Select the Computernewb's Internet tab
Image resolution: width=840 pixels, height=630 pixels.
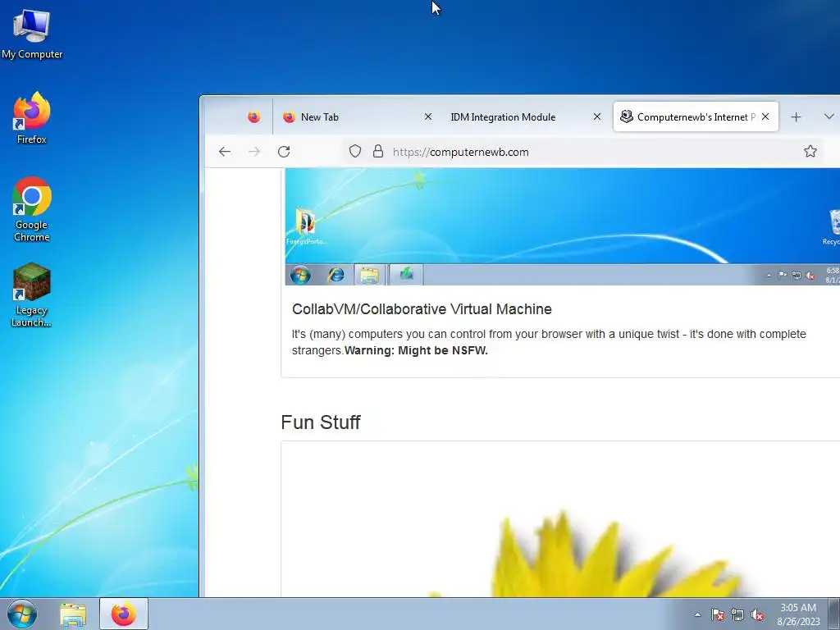click(696, 116)
